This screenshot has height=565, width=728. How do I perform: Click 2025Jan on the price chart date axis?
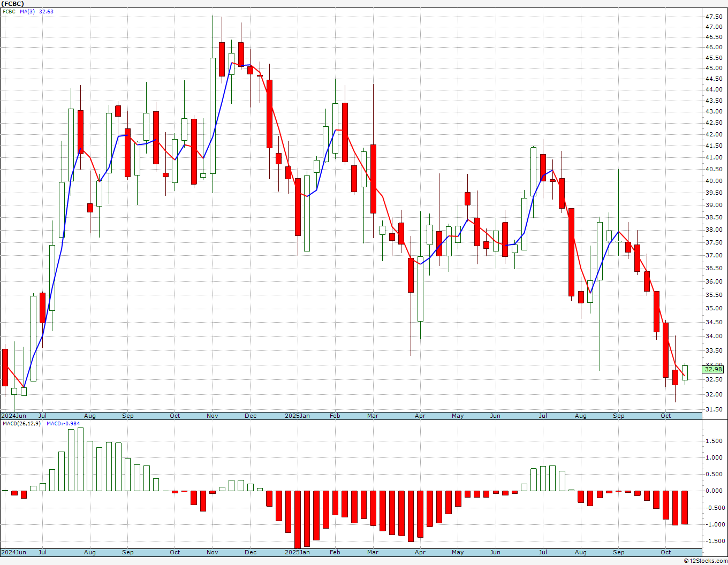(297, 416)
